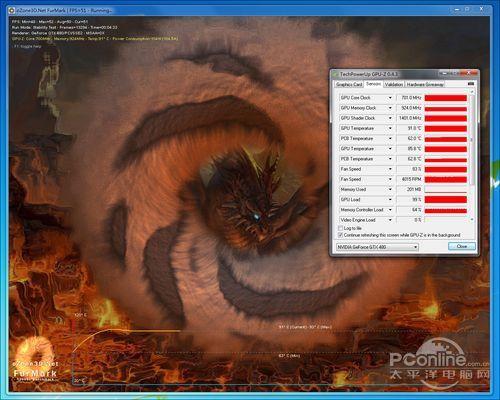
Task: Switch to the Sensors tab
Action: 373,84
